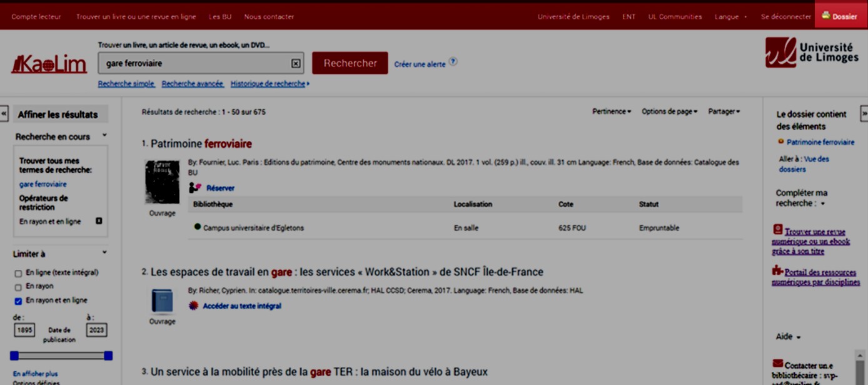This screenshot has width=868, height=385.
Task: Clear the search box with the X icon
Action: pos(296,63)
